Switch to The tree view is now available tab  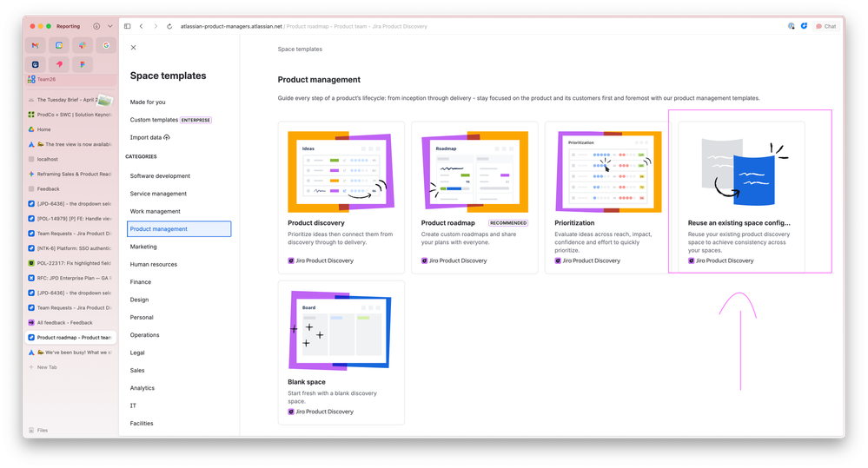pos(71,144)
